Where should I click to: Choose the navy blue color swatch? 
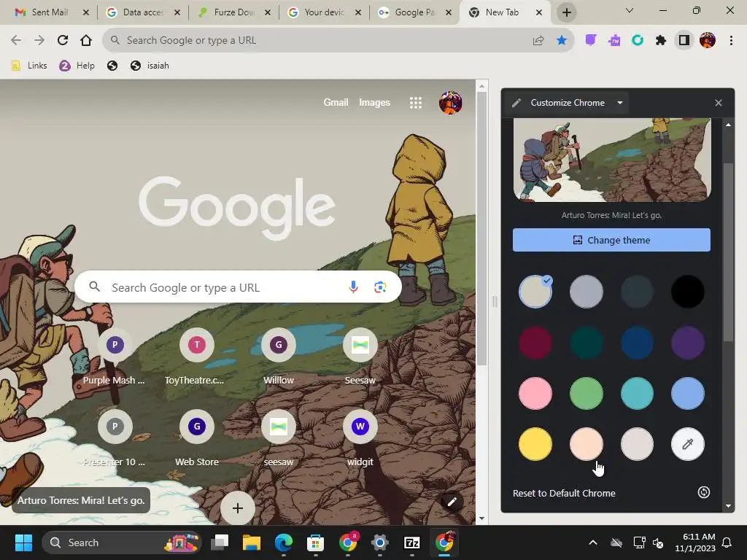coord(637,343)
